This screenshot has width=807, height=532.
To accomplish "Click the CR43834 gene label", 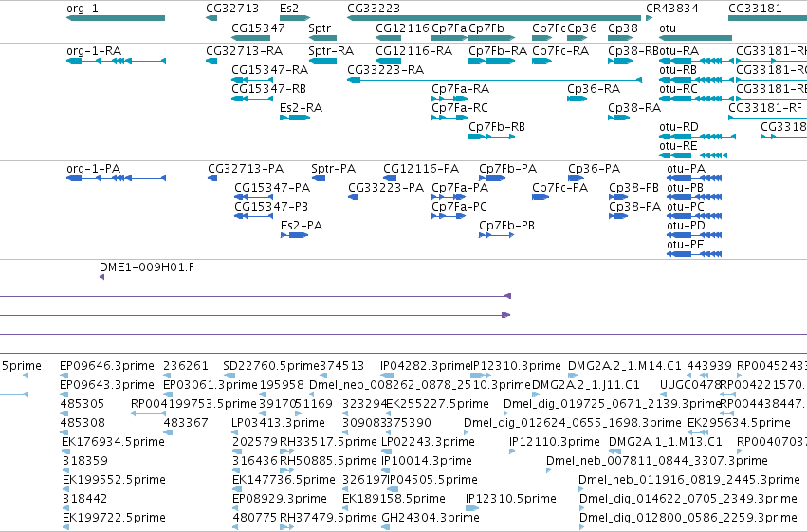I will pos(672,9).
